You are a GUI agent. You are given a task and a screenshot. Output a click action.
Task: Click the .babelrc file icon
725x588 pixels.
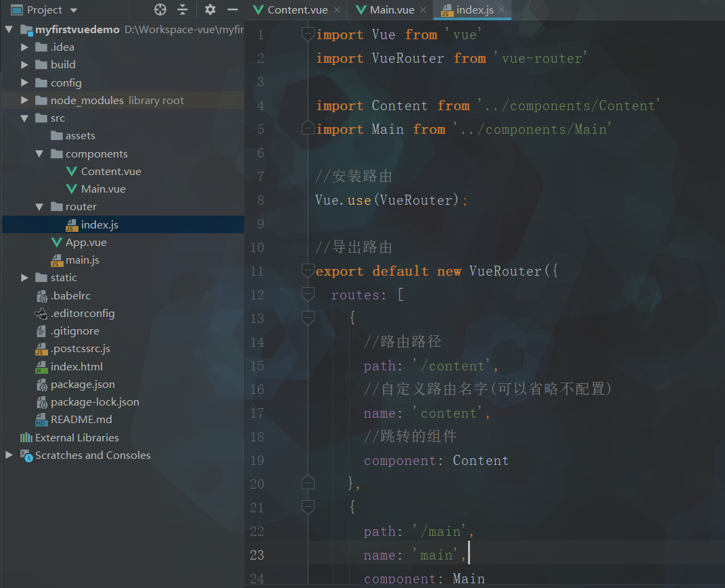(42, 295)
